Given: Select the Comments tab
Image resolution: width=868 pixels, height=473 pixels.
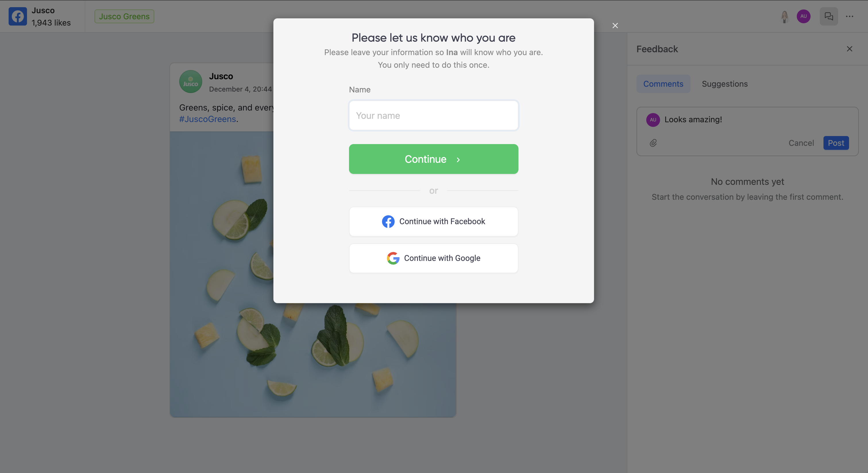Looking at the screenshot, I should tap(663, 84).
